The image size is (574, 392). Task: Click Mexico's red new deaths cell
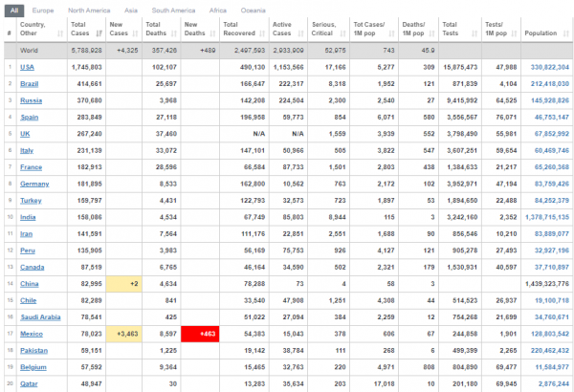[x=200, y=334]
